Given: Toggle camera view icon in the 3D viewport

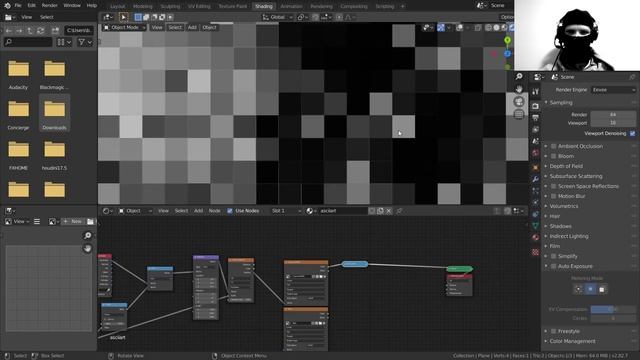Looking at the screenshot, I should click(519, 102).
